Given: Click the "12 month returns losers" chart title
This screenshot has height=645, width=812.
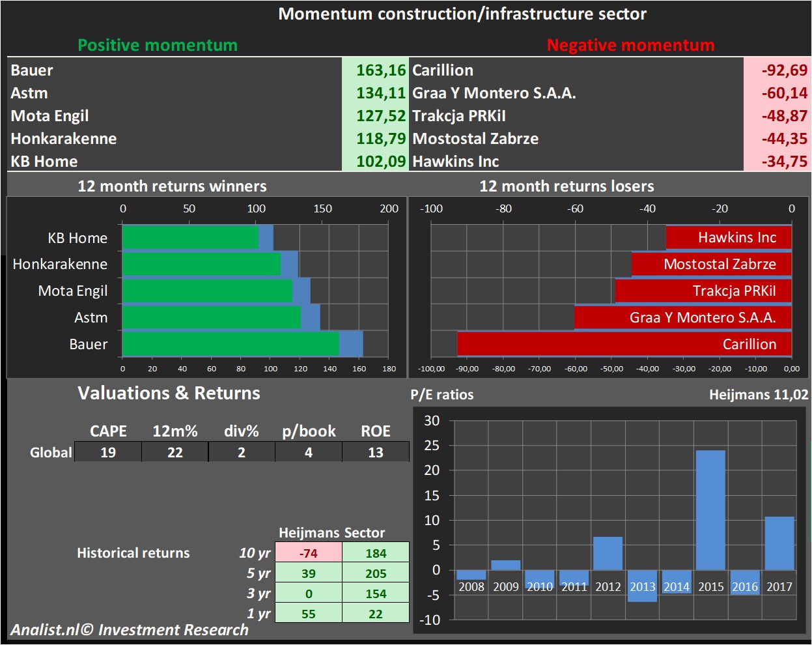Looking at the screenshot, I should tap(567, 186).
